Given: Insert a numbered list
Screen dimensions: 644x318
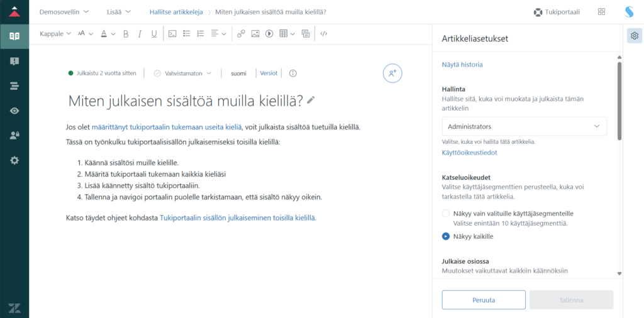Looking at the screenshot, I should click(201, 34).
